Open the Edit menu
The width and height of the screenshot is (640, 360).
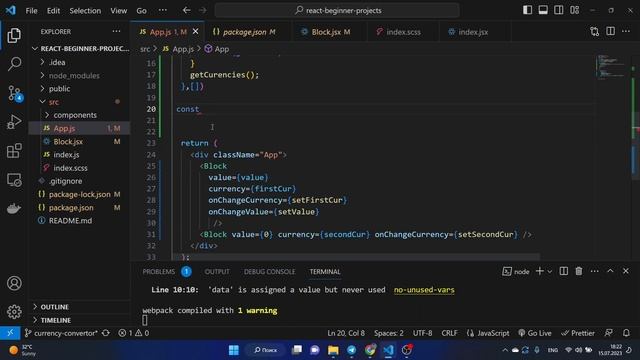click(53, 11)
